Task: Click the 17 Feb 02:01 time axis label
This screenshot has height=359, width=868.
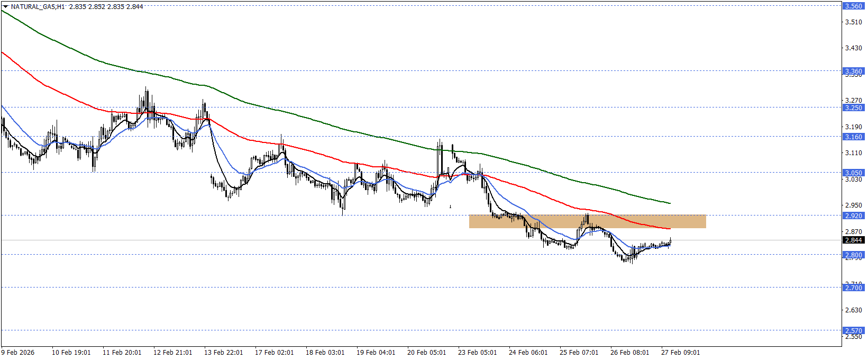Action: point(274,353)
